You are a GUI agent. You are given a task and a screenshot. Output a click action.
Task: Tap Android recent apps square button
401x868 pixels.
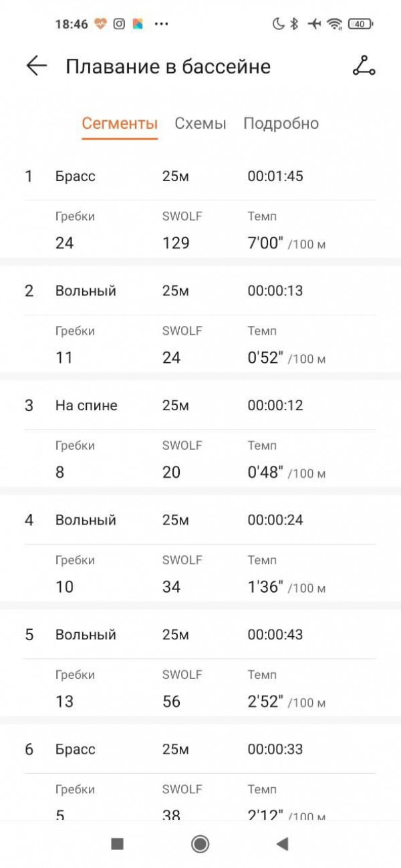pos(118,844)
